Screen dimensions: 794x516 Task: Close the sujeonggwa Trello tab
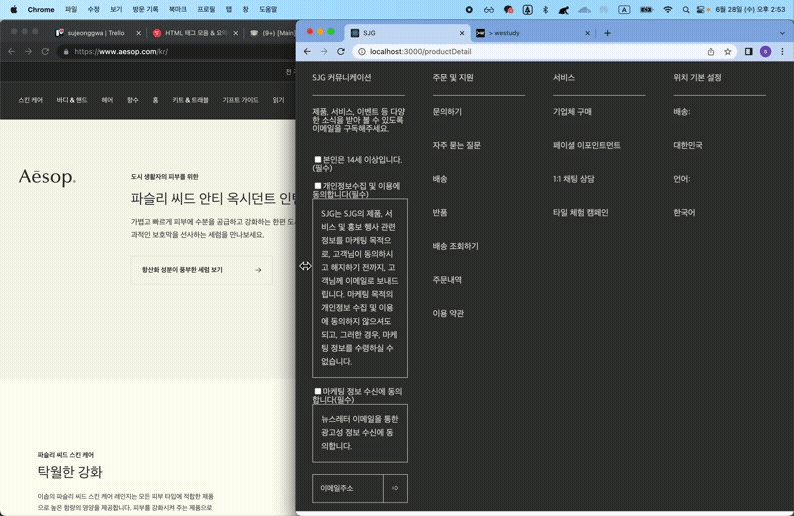pos(138,33)
